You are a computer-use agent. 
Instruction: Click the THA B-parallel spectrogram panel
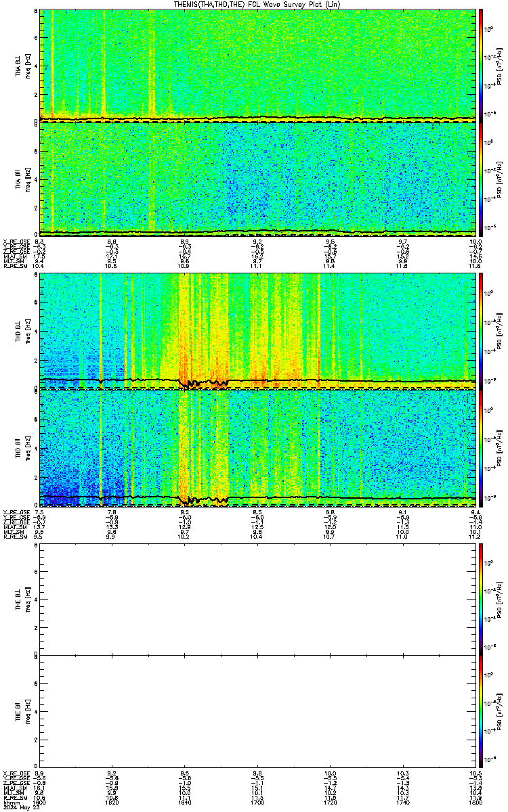[x=257, y=178]
